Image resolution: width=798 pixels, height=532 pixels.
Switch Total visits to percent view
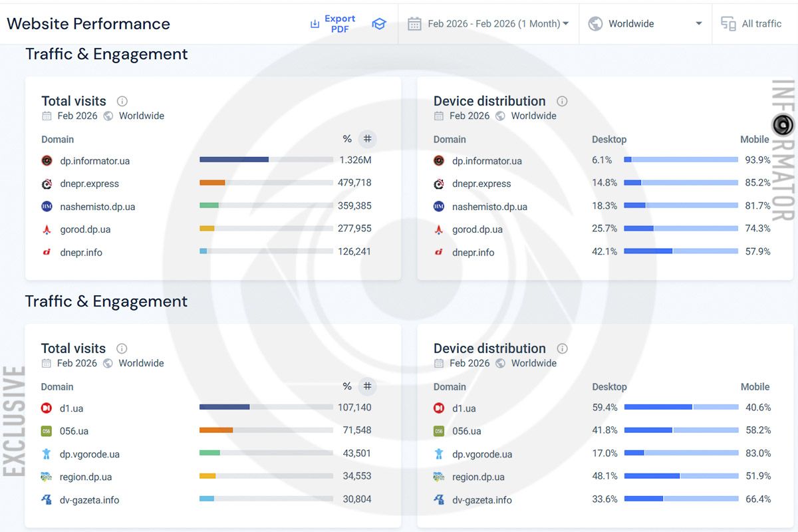point(346,139)
